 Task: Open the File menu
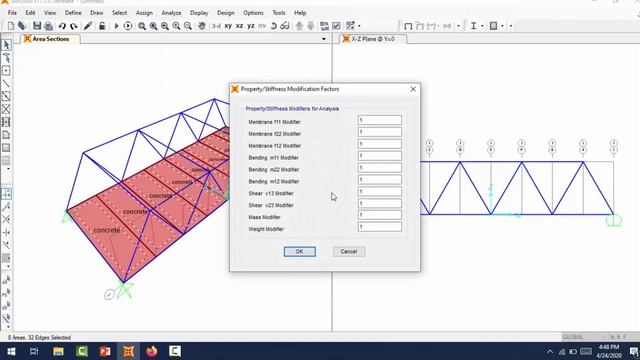[12, 13]
